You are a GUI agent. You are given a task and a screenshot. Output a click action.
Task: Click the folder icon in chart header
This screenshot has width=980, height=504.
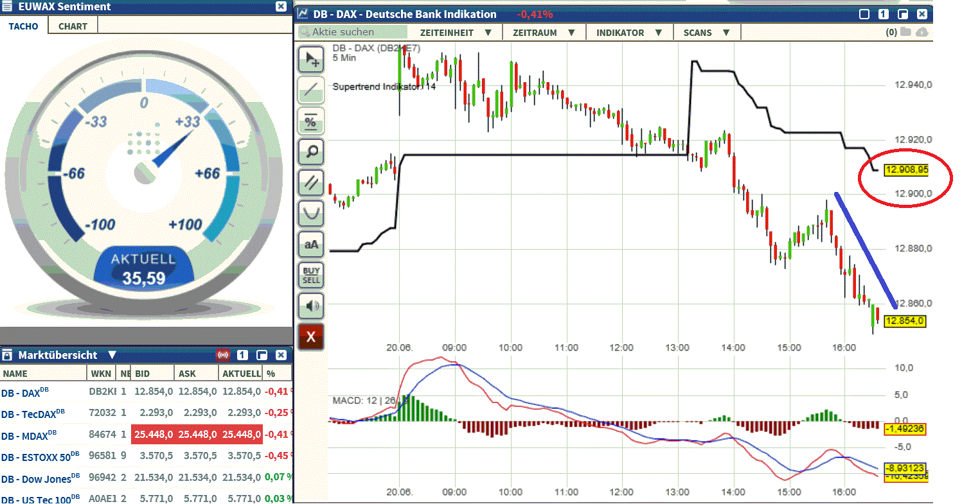pyautogui.click(x=906, y=32)
